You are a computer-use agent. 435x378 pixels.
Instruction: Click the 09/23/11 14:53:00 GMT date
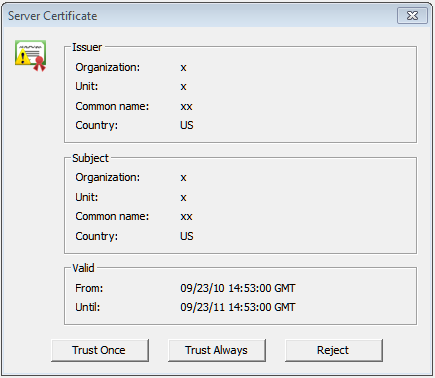tap(238, 307)
